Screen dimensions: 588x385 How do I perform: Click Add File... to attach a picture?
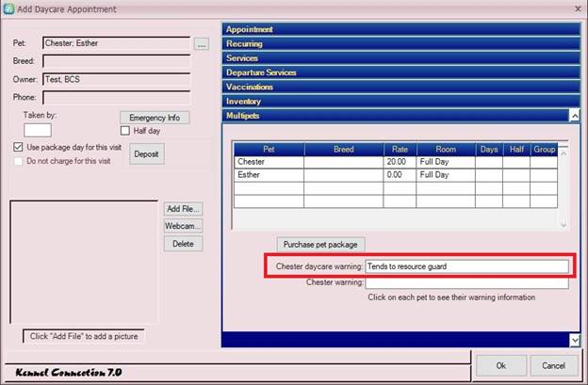184,209
